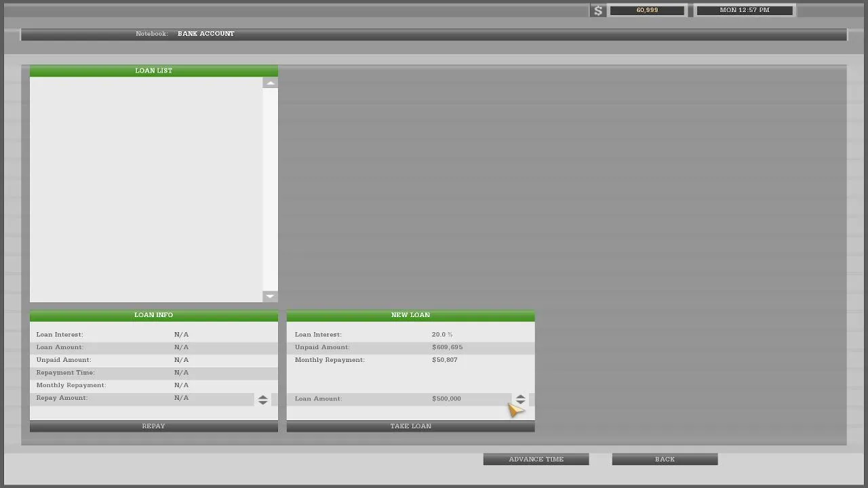Go back with the BACK button
Viewport: 868px width, 488px height.
point(665,460)
